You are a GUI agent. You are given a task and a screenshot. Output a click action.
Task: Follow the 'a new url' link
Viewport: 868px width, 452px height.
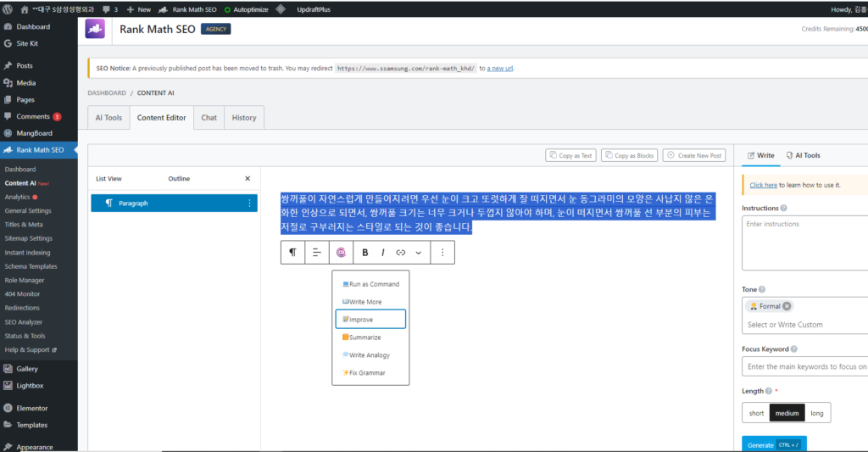[x=500, y=68]
